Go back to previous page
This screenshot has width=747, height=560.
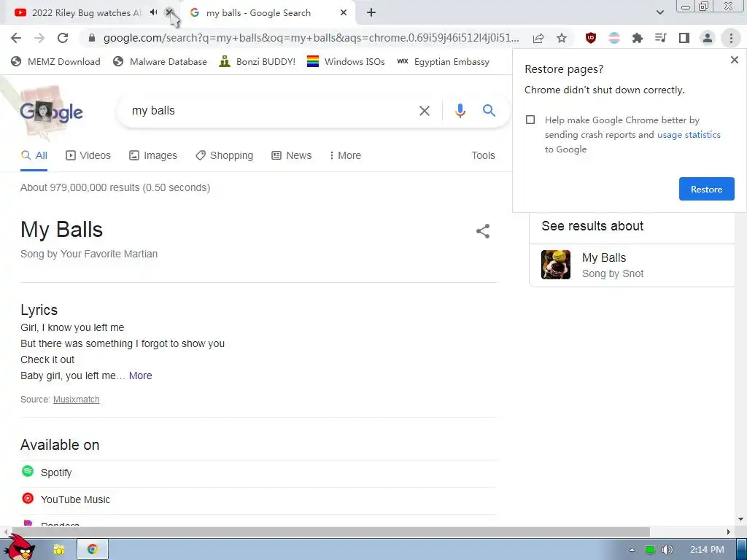click(x=16, y=38)
